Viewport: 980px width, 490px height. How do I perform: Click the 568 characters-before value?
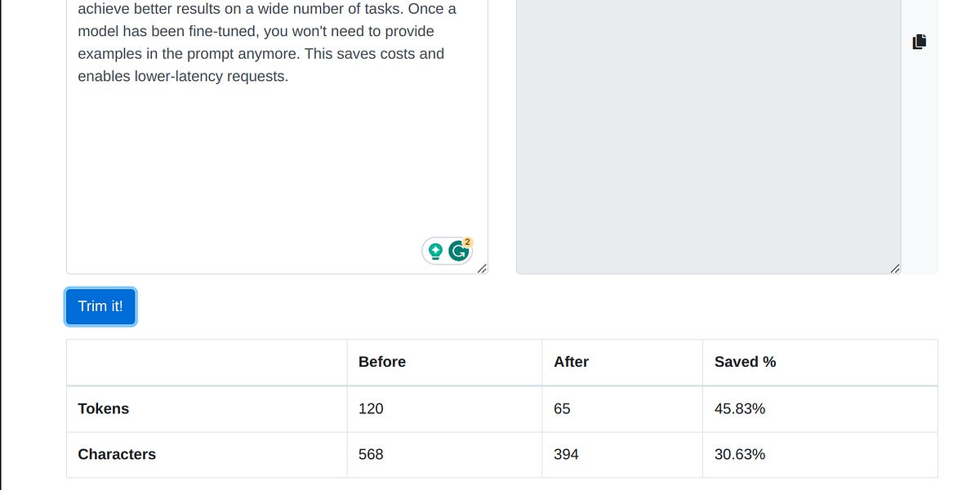pos(371,455)
